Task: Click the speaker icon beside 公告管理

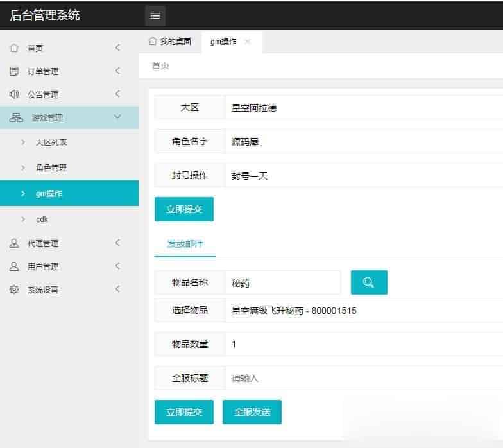Action: click(14, 94)
